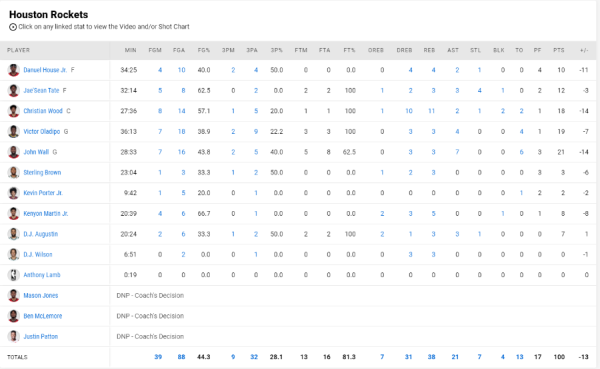600x369 pixels.
Task: Open Ben McLemore player profile link
Action: pyautogui.click(x=42, y=316)
